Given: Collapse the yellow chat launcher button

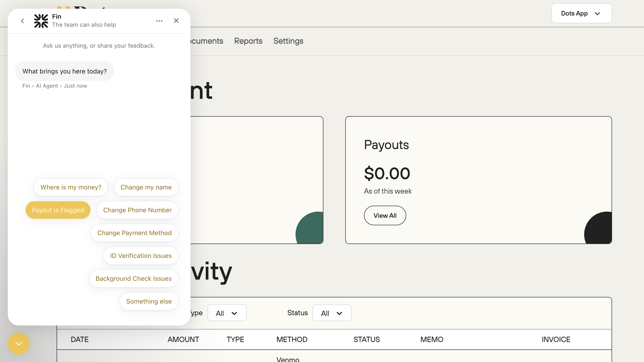Looking at the screenshot, I should click(x=19, y=344).
